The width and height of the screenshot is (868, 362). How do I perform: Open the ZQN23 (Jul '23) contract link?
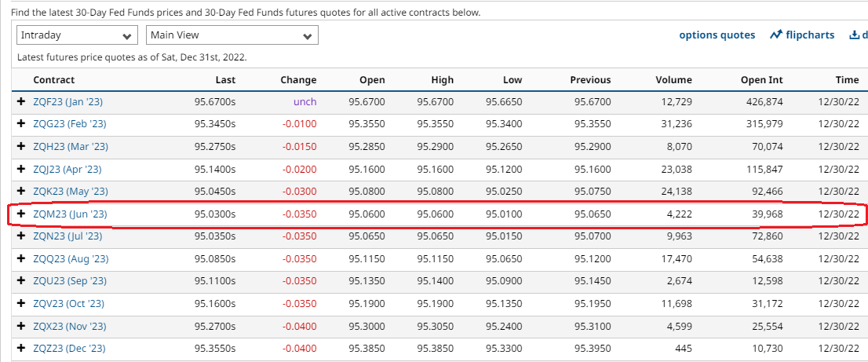(67, 236)
